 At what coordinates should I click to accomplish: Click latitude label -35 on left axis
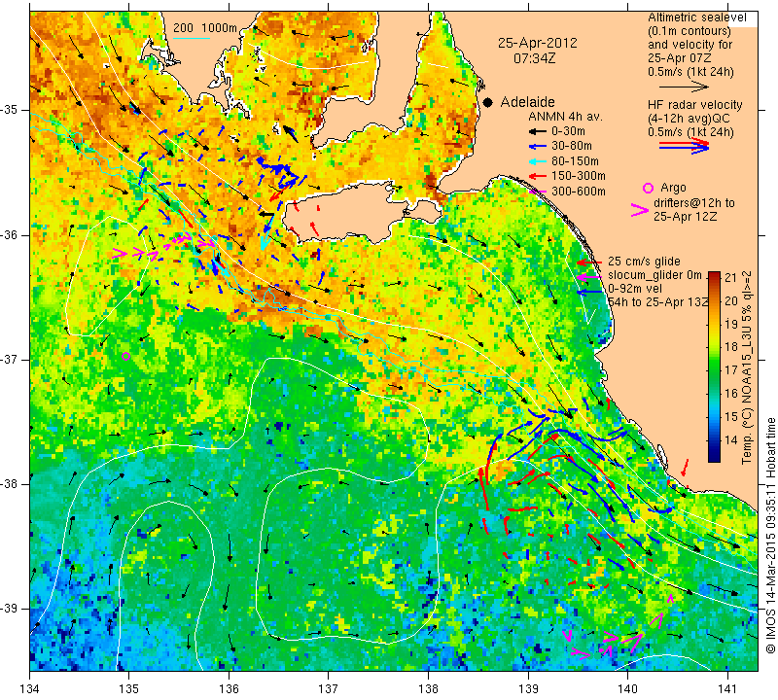pyautogui.click(x=11, y=110)
